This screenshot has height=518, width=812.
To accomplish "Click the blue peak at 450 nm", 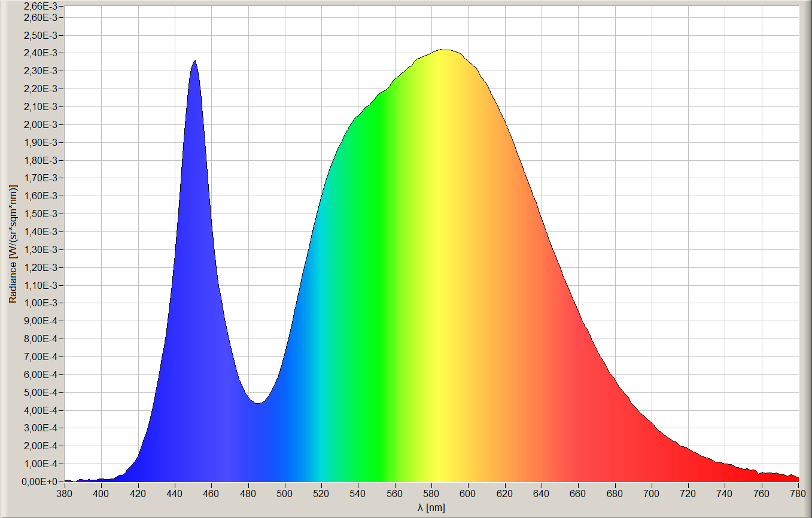I will point(194,62).
